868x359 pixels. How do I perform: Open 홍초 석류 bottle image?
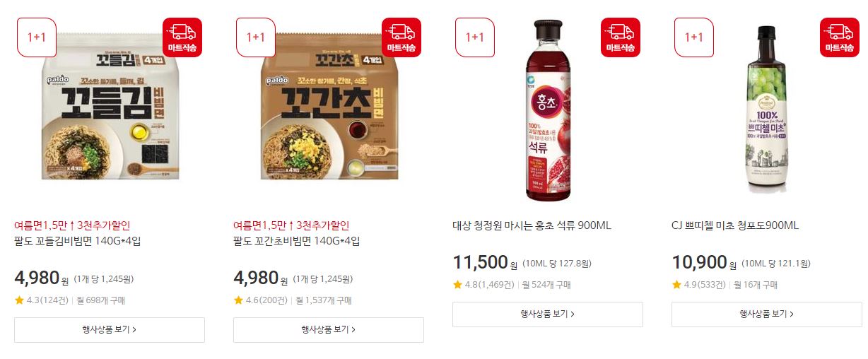[x=548, y=110]
